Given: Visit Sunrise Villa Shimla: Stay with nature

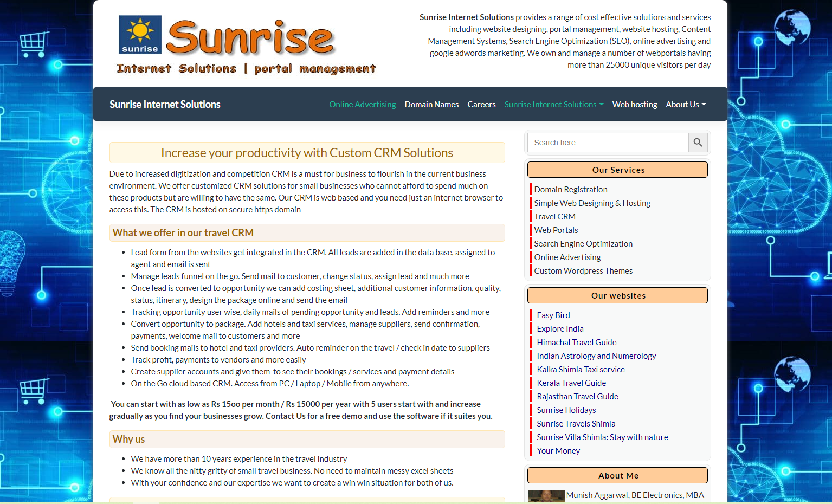Looking at the screenshot, I should pos(602,437).
